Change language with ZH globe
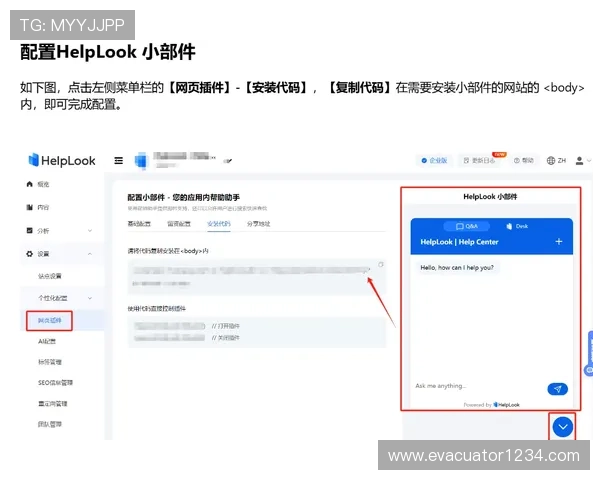This screenshot has height=480, width=600. [x=556, y=161]
